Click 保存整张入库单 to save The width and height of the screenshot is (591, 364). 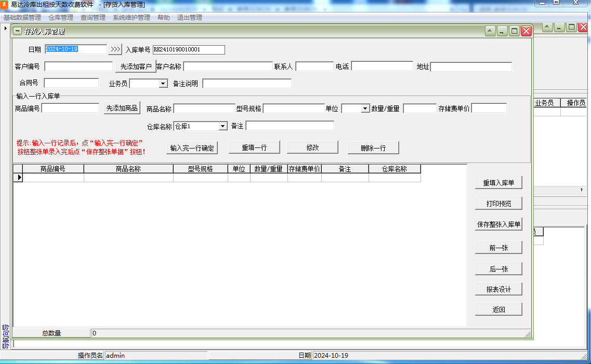coord(498,224)
